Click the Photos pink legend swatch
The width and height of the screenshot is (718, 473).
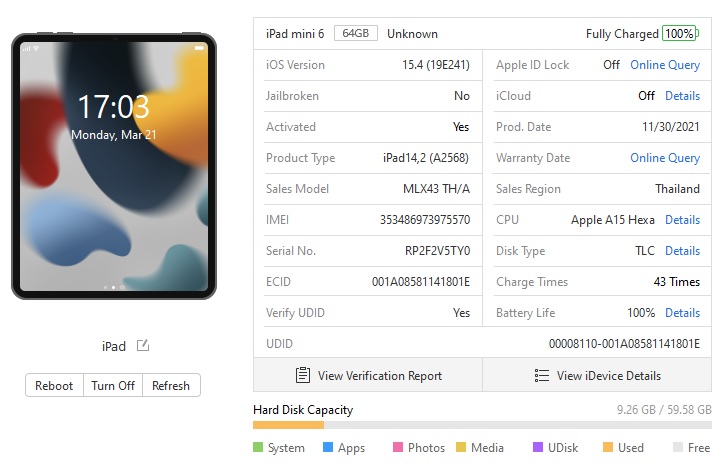(x=398, y=447)
